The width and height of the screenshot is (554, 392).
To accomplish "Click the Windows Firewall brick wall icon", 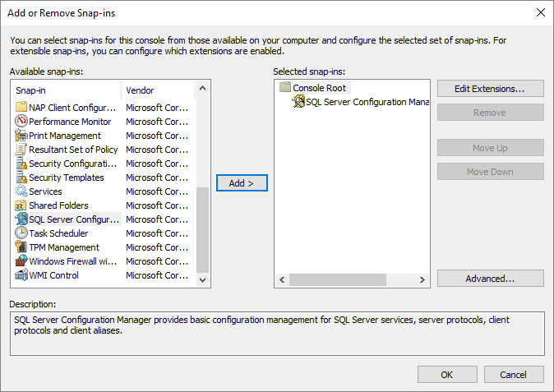I will 21,261.
